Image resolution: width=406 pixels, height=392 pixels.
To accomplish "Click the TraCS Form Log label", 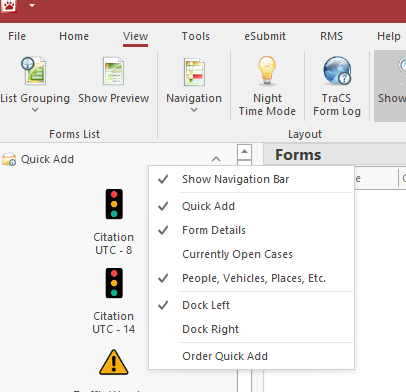I will 337,105.
